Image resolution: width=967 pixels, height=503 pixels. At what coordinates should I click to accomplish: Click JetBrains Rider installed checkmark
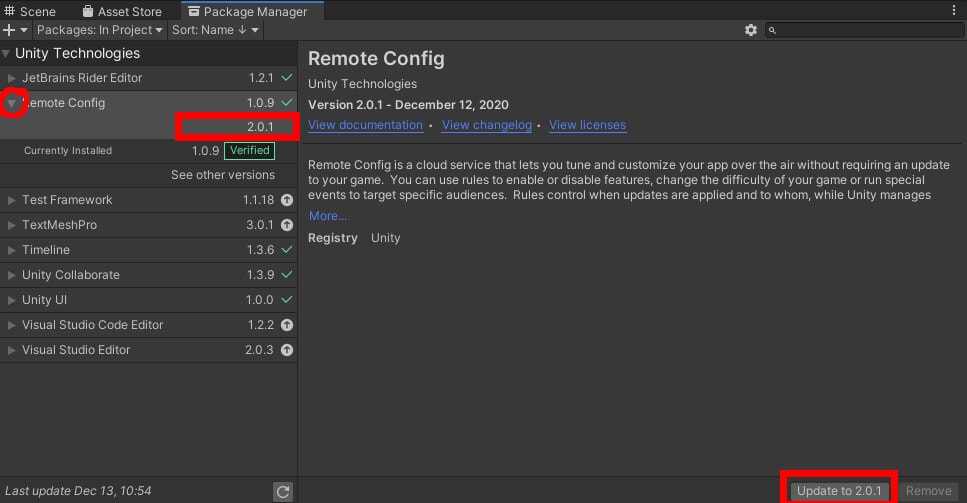coord(287,78)
